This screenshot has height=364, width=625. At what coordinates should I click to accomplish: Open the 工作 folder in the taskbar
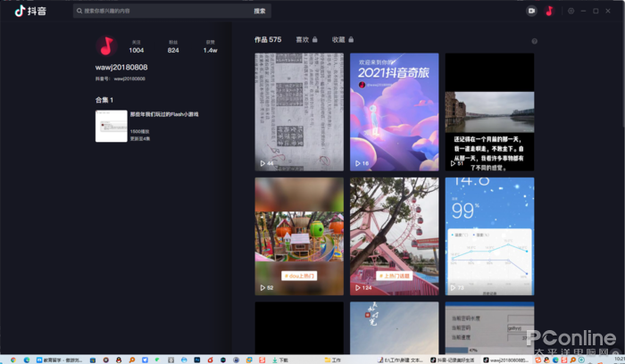[333, 360]
